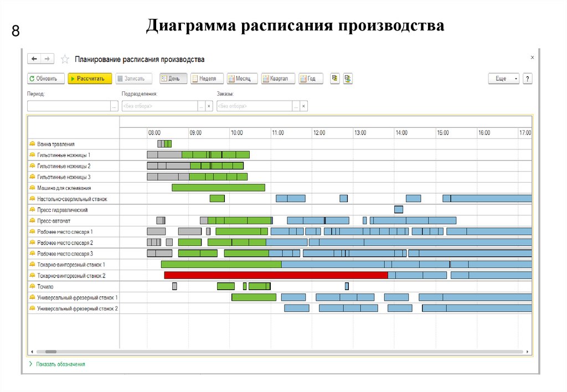This screenshot has height=392, width=567.
Task: Mark the page as favorite with star
Action: (x=65, y=59)
